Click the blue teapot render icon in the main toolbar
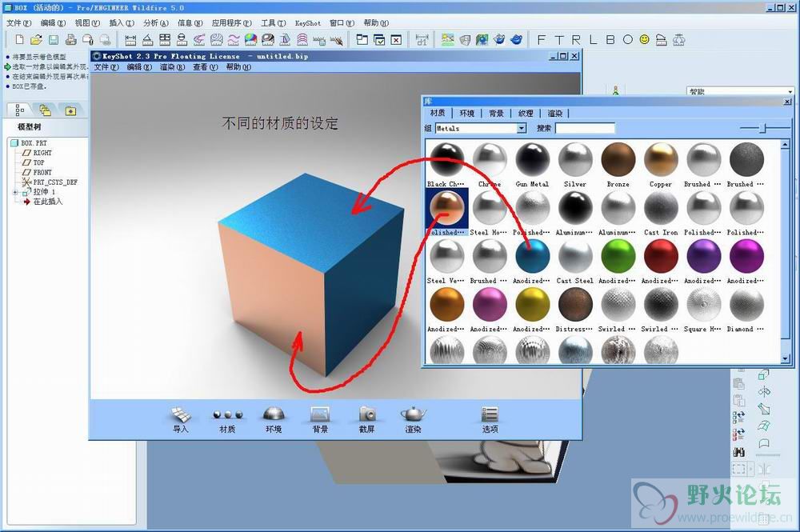Viewport: 800px width, 532px height. (516, 39)
